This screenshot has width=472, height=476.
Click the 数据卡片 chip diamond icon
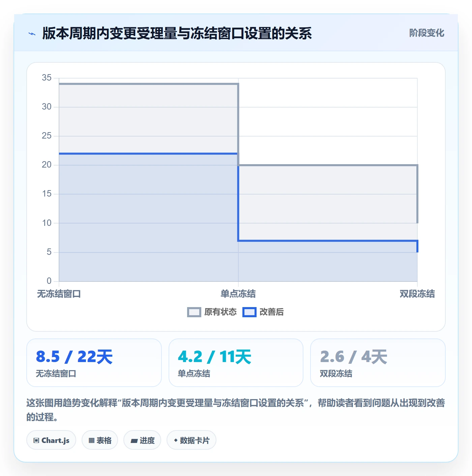click(x=176, y=440)
